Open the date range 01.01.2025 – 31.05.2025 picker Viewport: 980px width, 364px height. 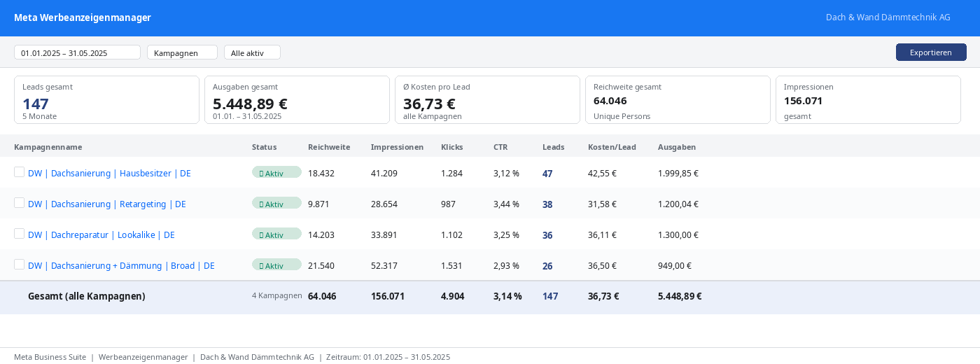pyautogui.click(x=77, y=52)
